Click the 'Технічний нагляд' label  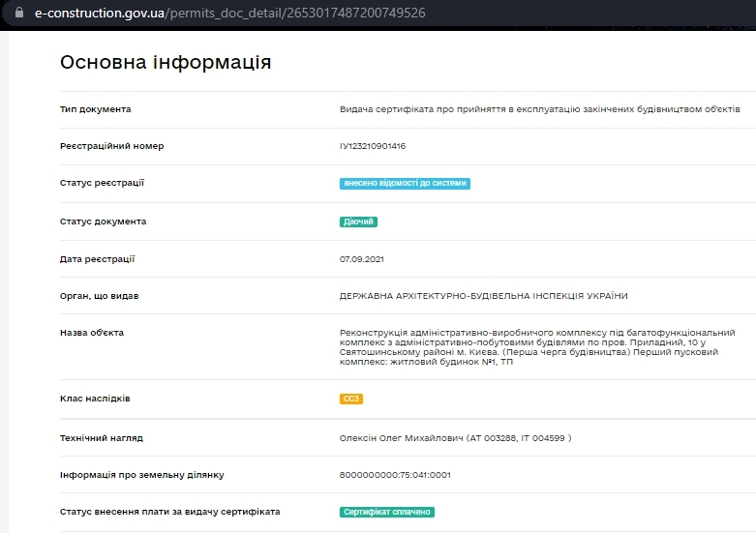click(102, 438)
